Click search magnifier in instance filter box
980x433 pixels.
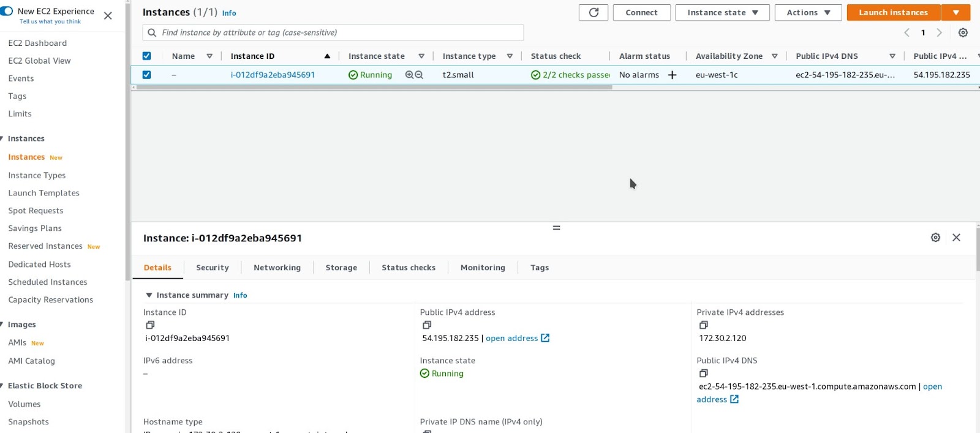[x=152, y=32]
